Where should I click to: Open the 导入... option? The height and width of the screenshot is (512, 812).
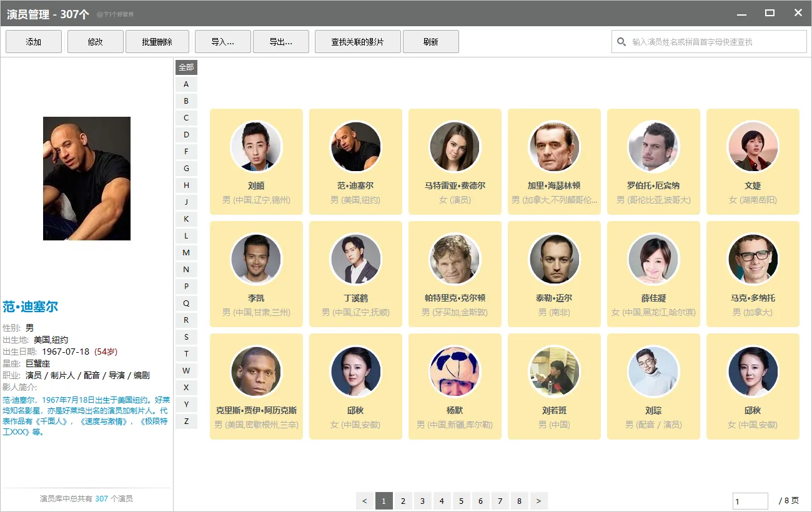tap(223, 42)
